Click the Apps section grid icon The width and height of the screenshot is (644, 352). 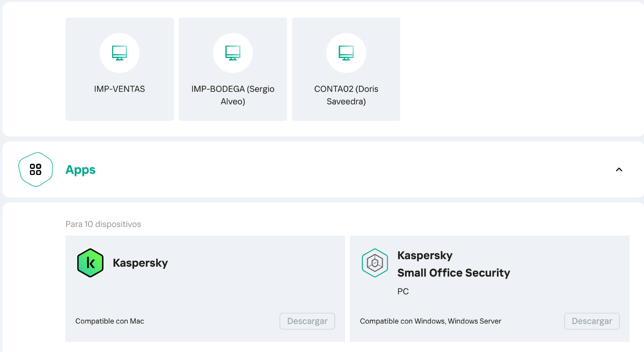coord(35,170)
